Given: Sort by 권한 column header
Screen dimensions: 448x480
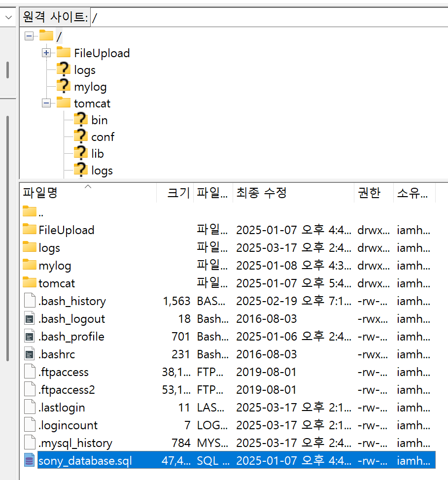Looking at the screenshot, I should pos(374,193).
